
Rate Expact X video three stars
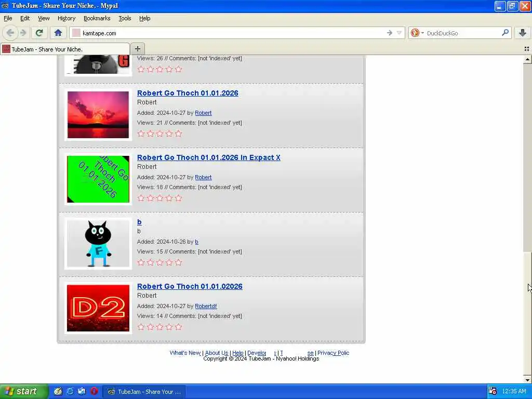160,198
